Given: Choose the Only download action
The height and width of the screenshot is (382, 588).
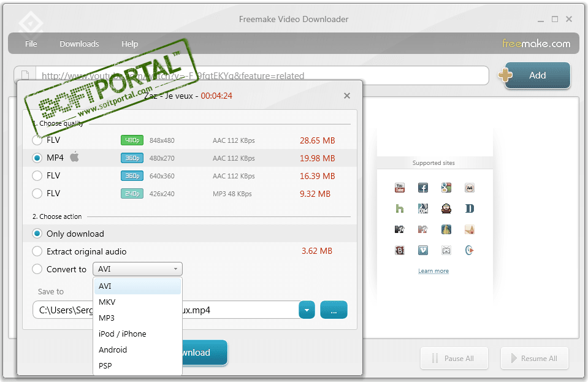Looking at the screenshot, I should tap(37, 234).
